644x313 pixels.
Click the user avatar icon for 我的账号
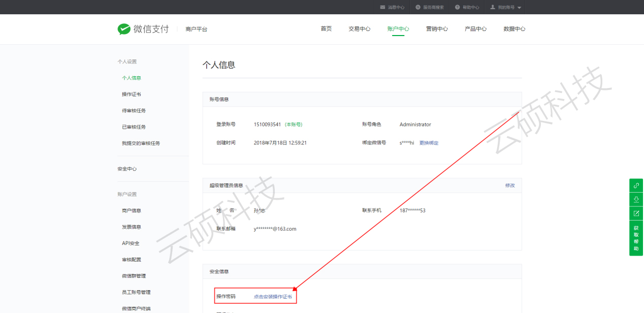[493, 7]
